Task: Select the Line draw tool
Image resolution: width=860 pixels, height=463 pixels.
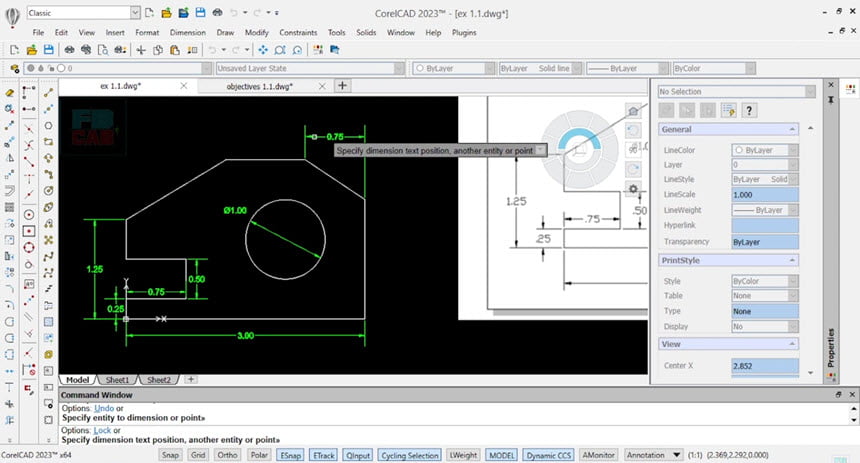Action: point(48,93)
